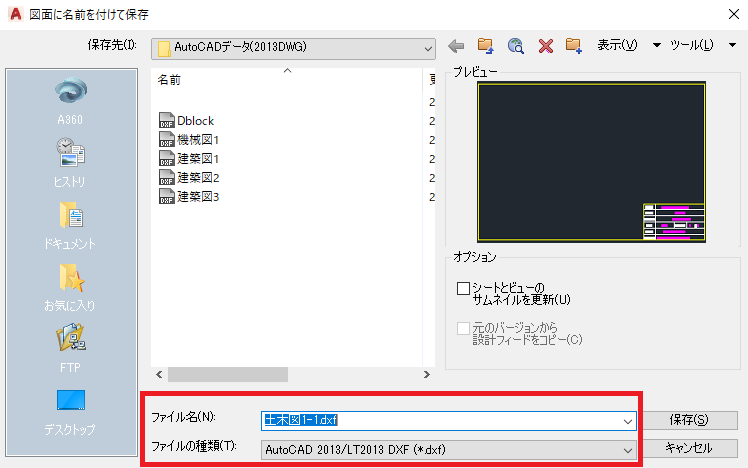The image size is (748, 468).
Task: Select the file name 建築図2
Action: coord(198,178)
